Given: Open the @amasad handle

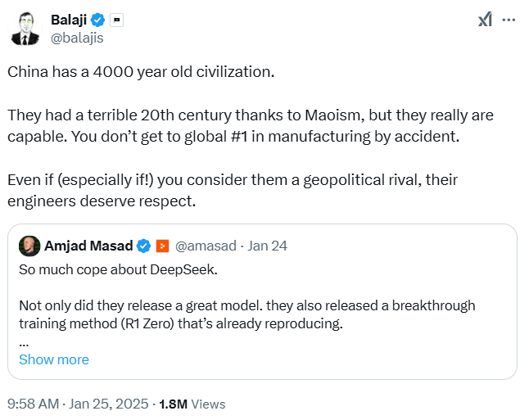Looking at the screenshot, I should 206,246.
